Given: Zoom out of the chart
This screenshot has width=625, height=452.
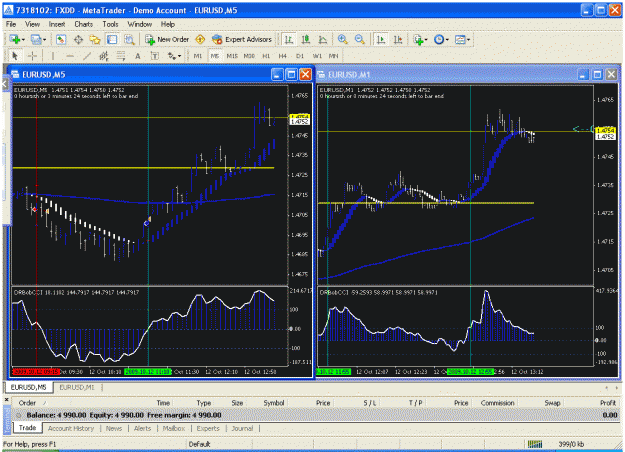Looking at the screenshot, I should point(359,39).
